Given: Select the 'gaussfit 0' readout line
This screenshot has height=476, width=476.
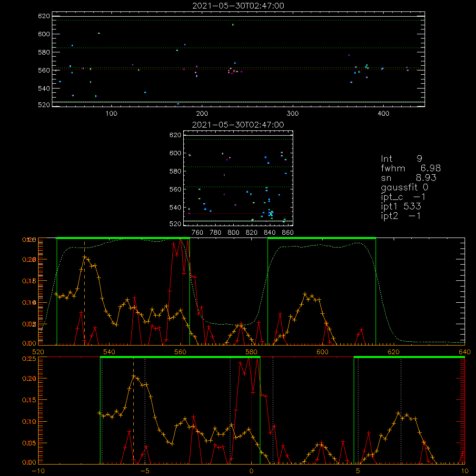Looking at the screenshot, I should [405, 187].
